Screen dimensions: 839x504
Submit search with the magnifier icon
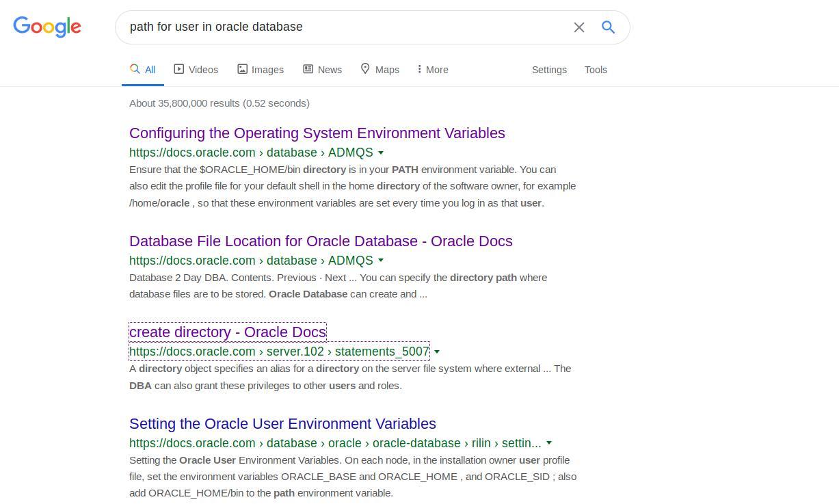point(608,27)
